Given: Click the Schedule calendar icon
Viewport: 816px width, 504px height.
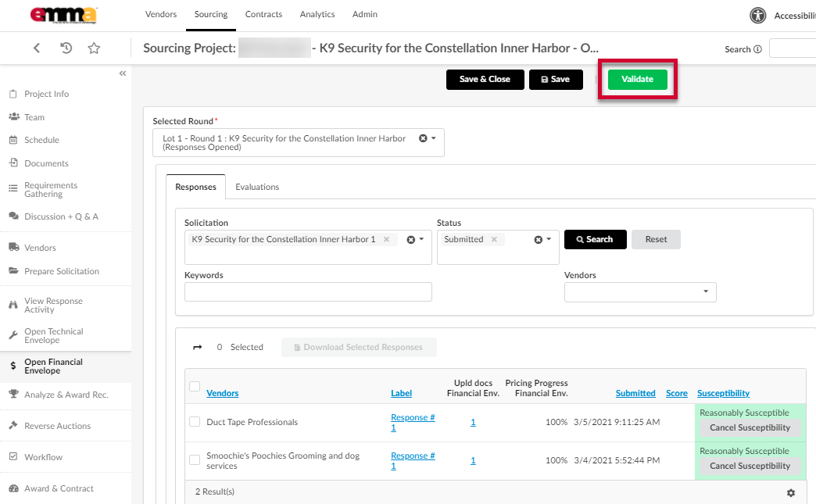Looking at the screenshot, I should pyautogui.click(x=13, y=140).
